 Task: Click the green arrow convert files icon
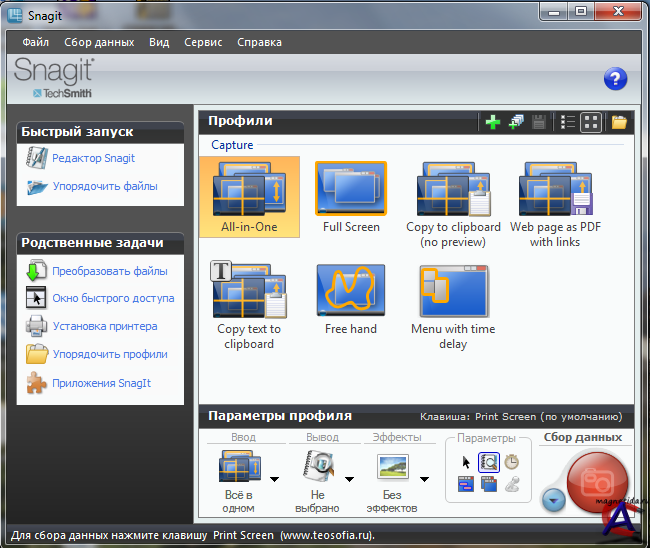36,270
